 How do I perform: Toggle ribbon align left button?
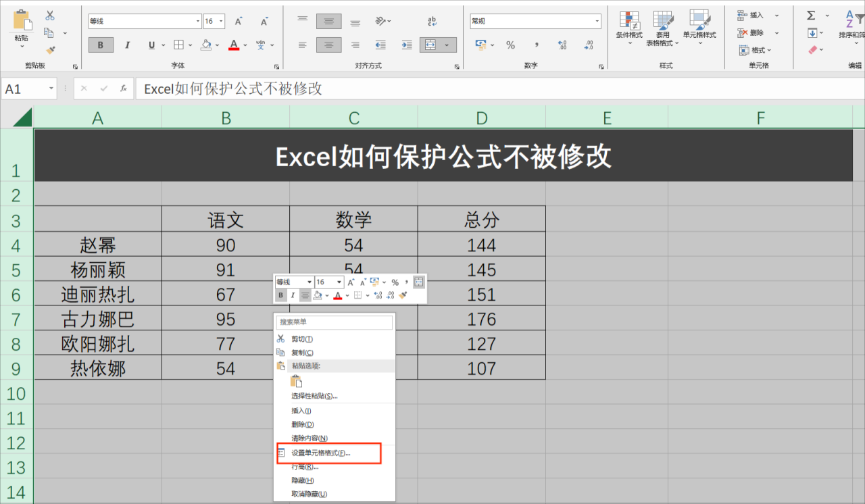[303, 45]
